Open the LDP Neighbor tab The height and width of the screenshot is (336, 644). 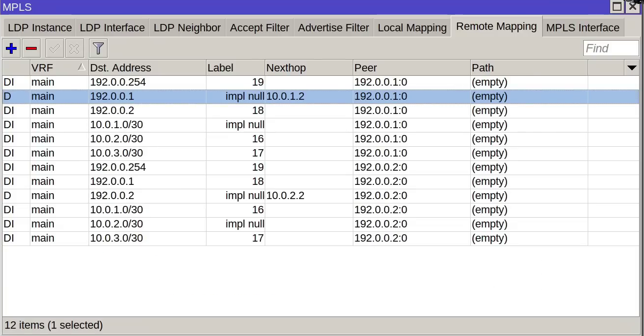pyautogui.click(x=187, y=28)
